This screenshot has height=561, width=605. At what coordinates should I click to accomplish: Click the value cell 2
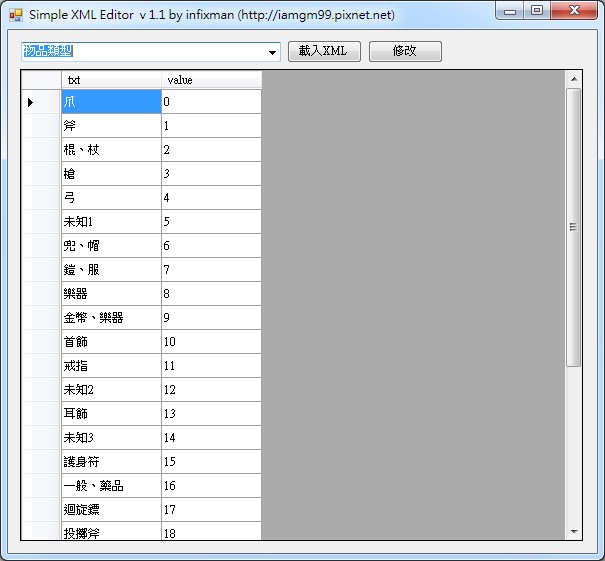coord(211,150)
